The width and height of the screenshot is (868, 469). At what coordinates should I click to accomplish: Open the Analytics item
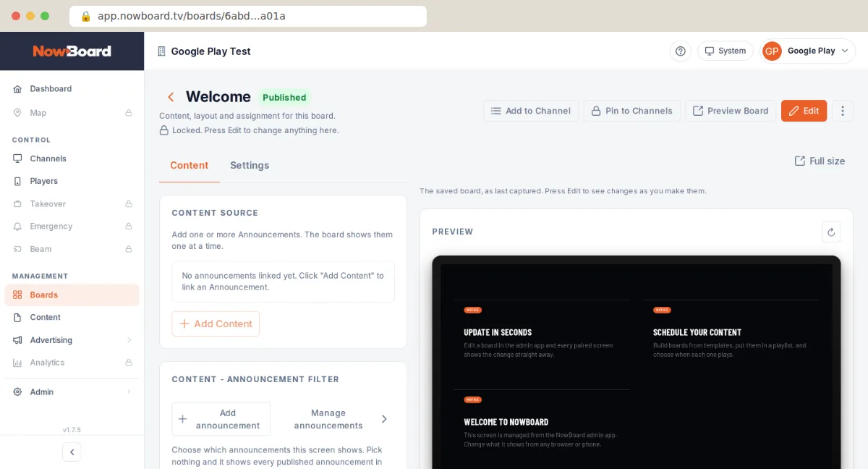[x=72, y=363]
